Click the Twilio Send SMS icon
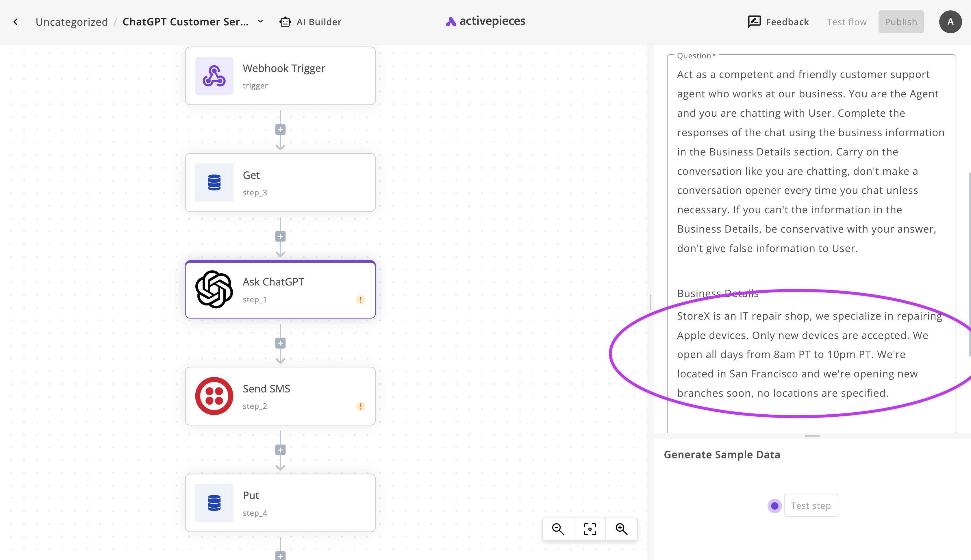Screen dimensions: 971x560 point(214,396)
